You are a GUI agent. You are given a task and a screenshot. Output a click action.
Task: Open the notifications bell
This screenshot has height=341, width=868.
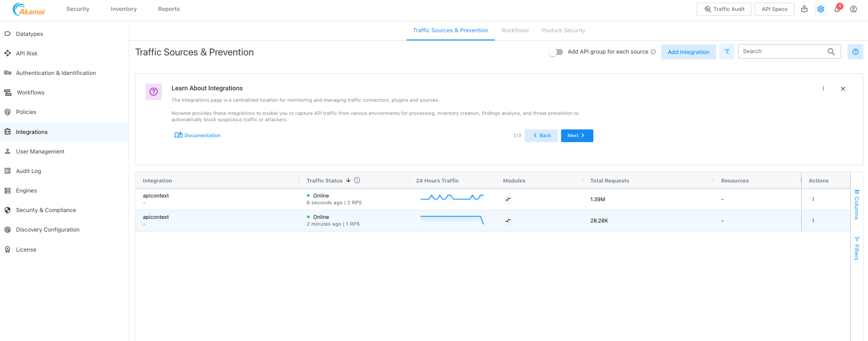pos(837,9)
